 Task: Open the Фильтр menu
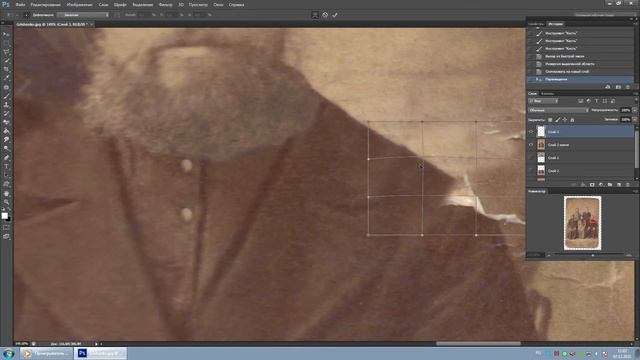click(x=165, y=4)
